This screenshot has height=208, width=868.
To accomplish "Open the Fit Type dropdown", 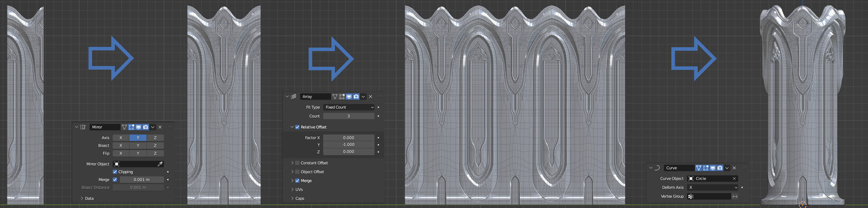I will pos(349,107).
